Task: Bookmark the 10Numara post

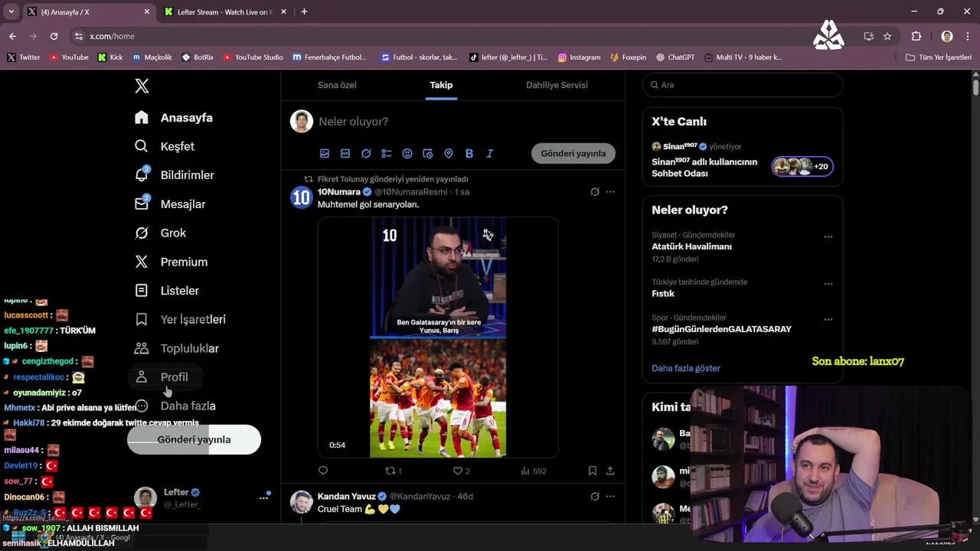Action: [593, 471]
